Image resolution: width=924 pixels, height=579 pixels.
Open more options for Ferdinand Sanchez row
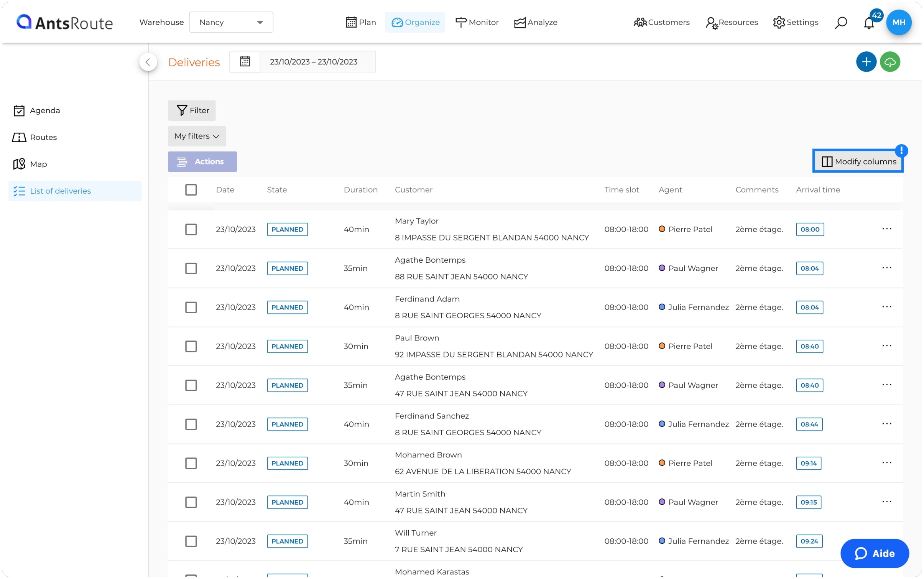click(886, 423)
